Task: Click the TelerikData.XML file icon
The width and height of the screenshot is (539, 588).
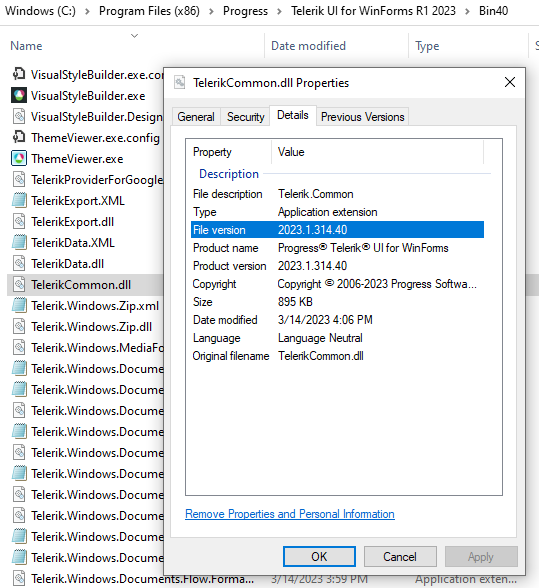Action: coord(19,243)
